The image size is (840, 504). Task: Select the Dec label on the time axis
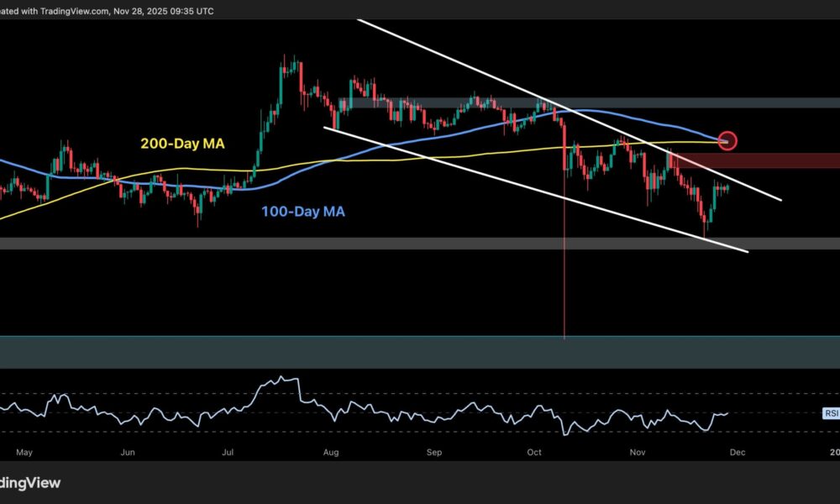pos(737,452)
